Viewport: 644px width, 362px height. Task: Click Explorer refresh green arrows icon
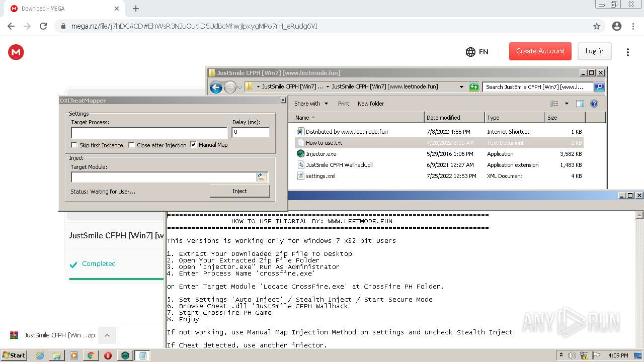[473, 87]
